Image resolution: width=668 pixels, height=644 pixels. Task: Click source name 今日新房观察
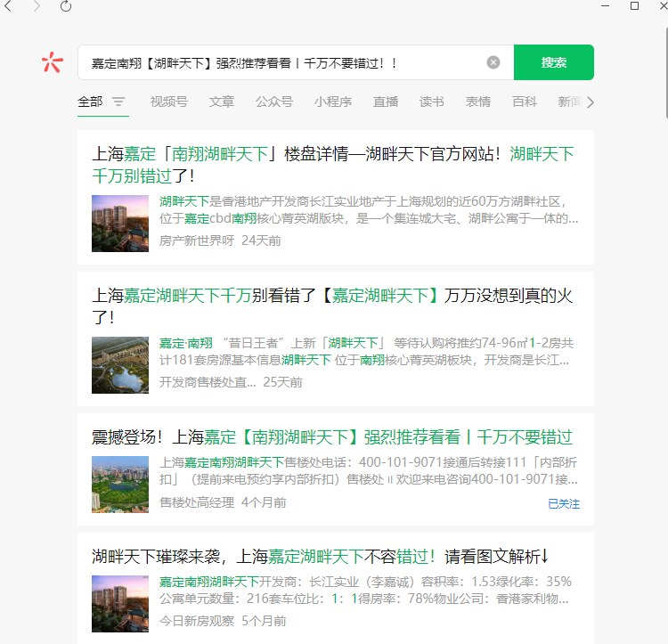(197, 621)
